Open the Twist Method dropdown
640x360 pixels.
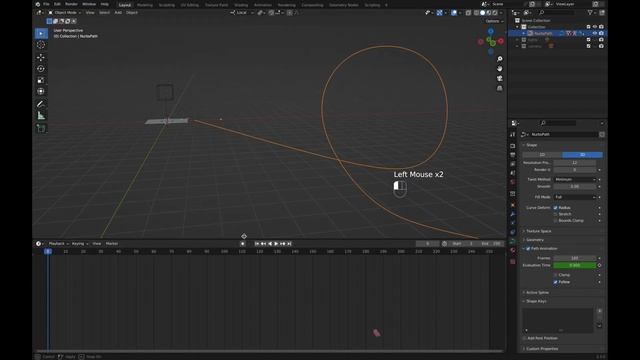click(575, 180)
